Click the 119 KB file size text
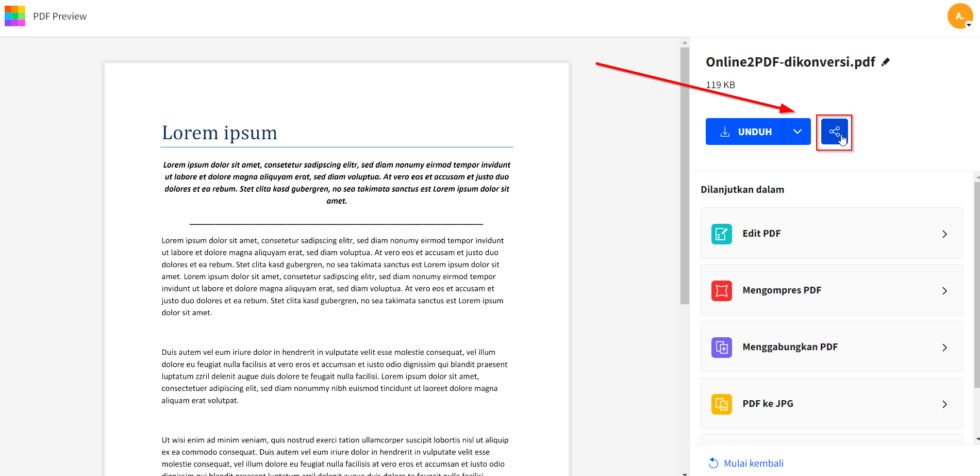Screen dimensions: 980x476 click(x=720, y=85)
